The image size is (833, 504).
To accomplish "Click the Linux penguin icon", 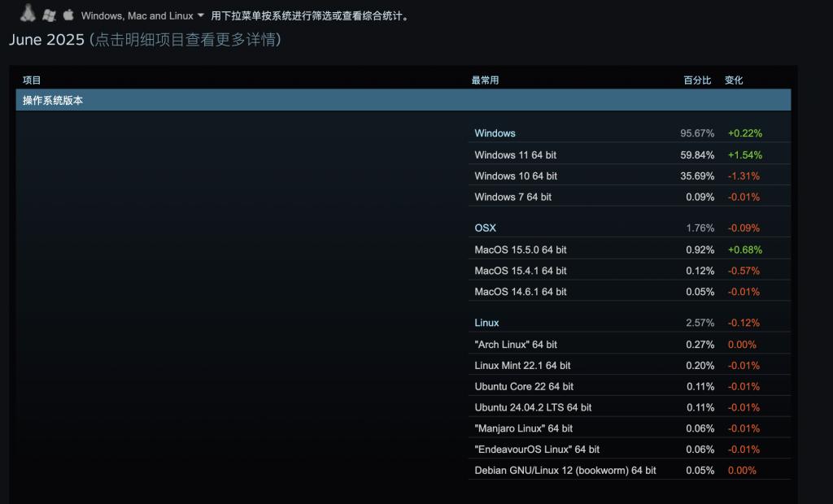I will [28, 13].
